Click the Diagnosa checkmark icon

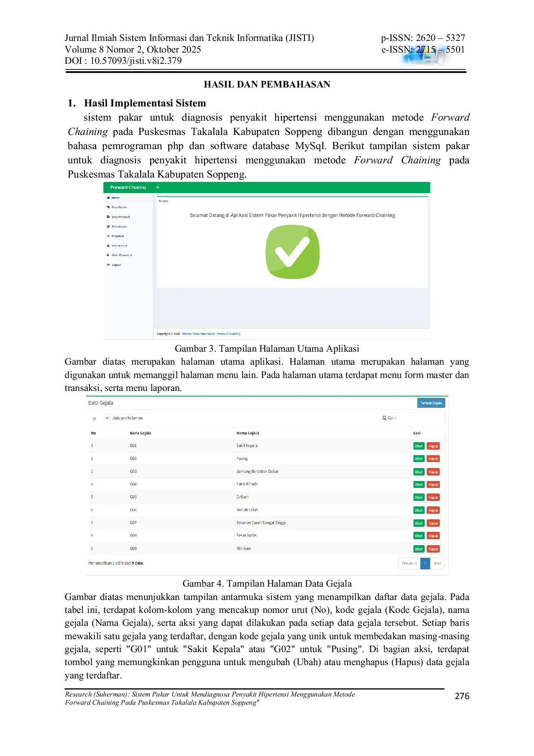pyautogui.click(x=109, y=236)
